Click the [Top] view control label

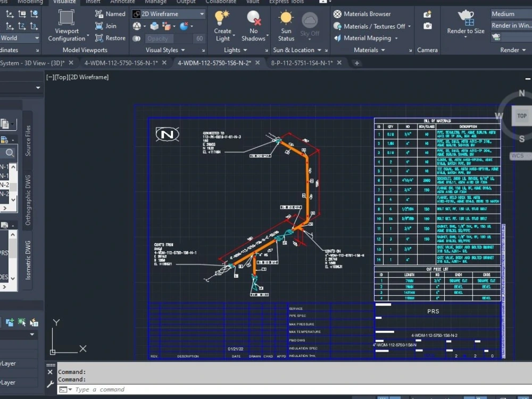[61, 77]
